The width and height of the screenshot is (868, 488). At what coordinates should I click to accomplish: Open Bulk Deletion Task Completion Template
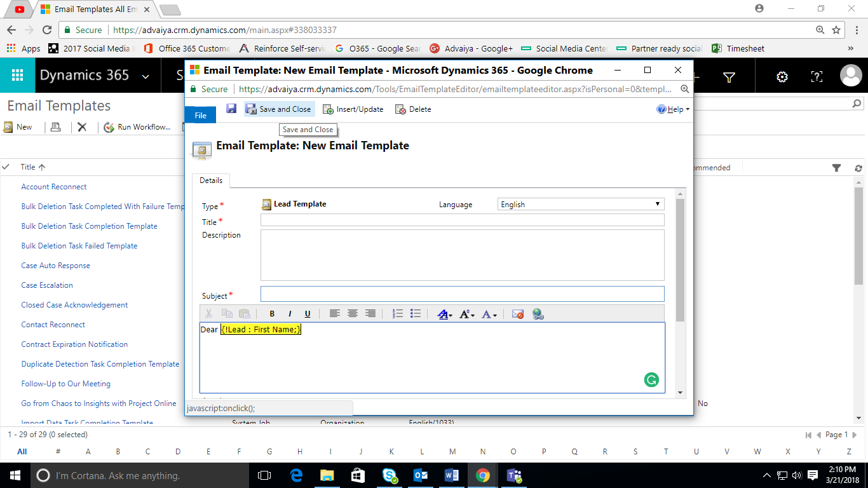pyautogui.click(x=89, y=226)
